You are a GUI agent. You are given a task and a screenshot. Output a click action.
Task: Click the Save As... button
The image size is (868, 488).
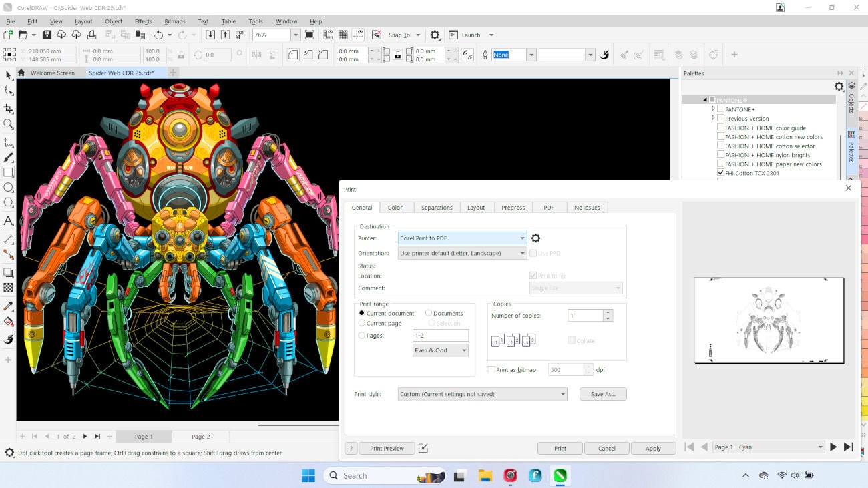point(603,394)
